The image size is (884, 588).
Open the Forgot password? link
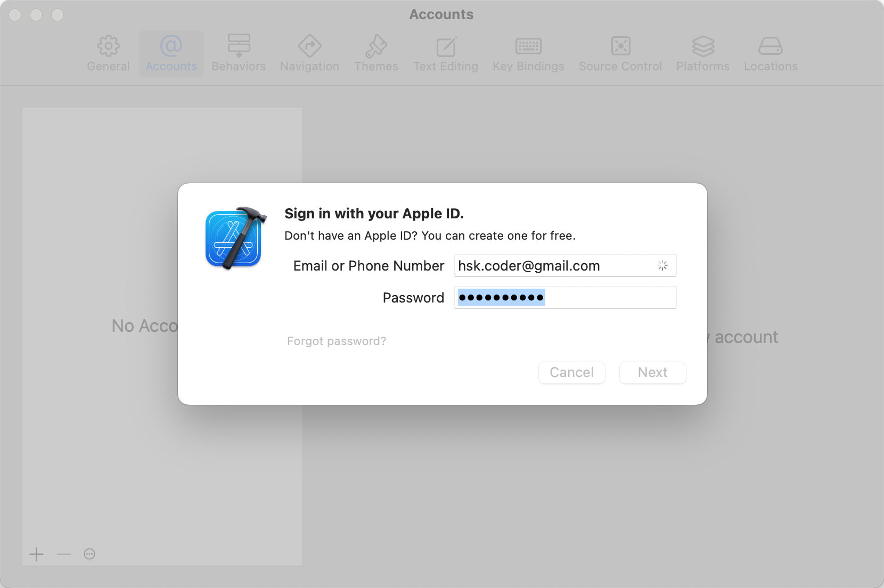(337, 341)
